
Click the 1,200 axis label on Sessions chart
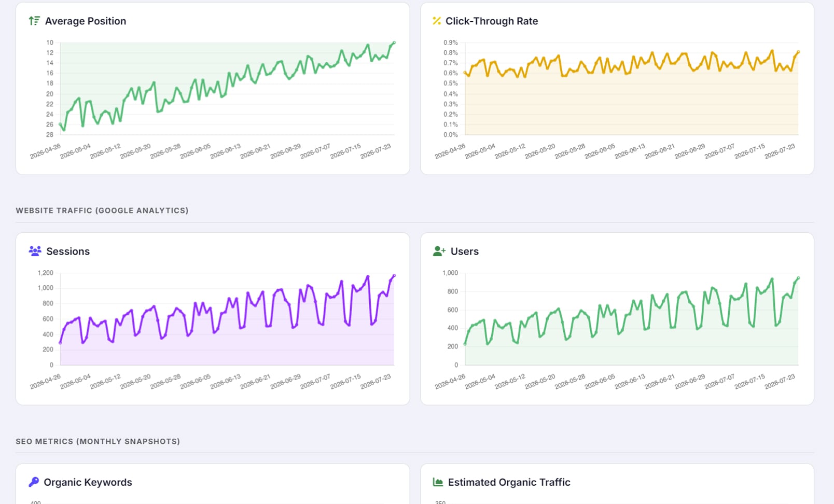point(46,273)
